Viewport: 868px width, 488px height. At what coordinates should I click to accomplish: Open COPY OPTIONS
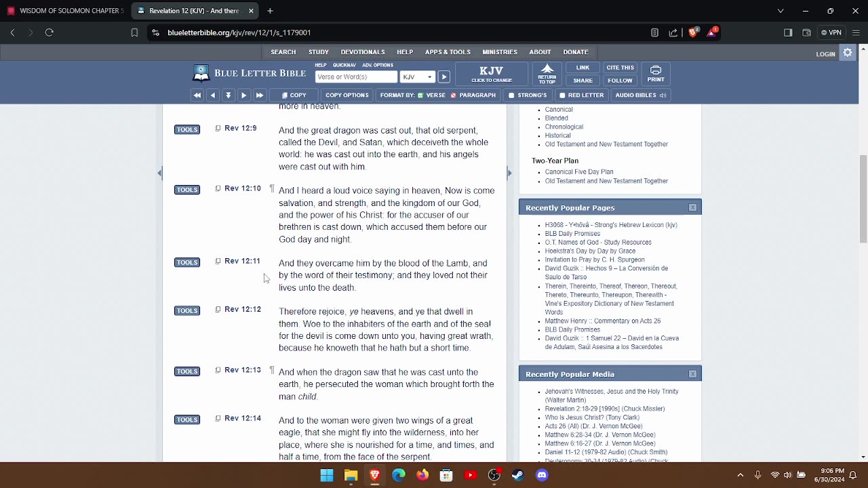click(347, 96)
